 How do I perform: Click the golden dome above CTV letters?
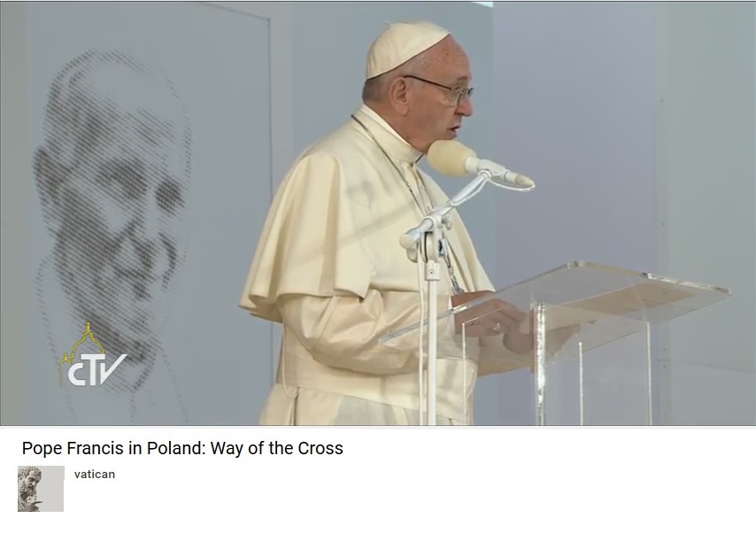(x=88, y=342)
